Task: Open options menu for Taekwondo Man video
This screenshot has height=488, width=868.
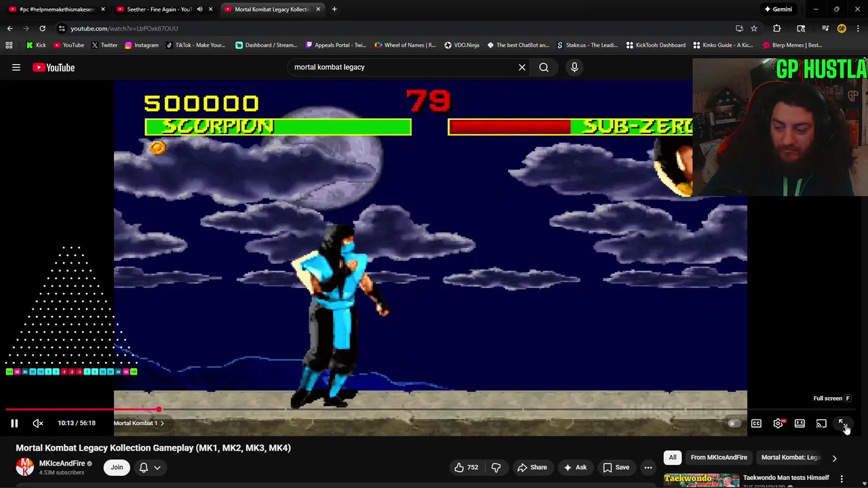Action: [842, 479]
